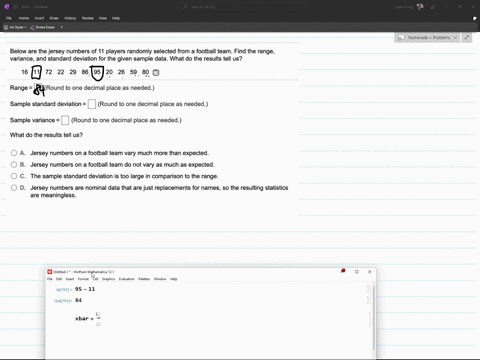Open Mathematica Help menu

click(x=174, y=279)
